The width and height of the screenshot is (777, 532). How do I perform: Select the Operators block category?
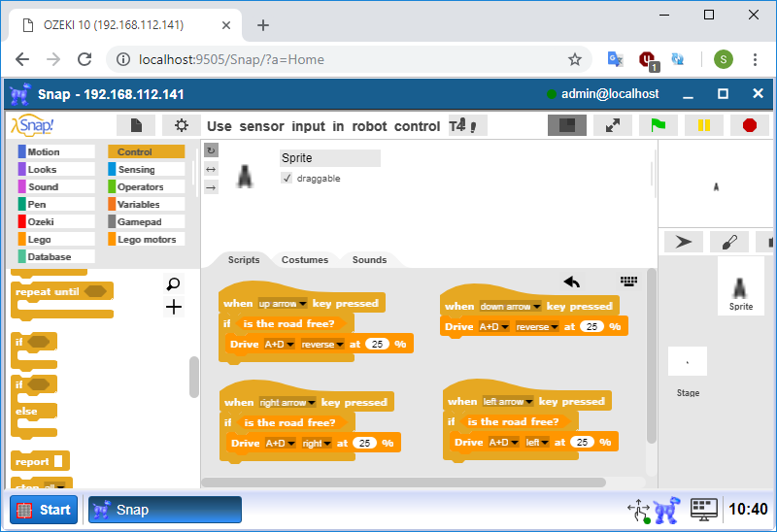coord(147,186)
